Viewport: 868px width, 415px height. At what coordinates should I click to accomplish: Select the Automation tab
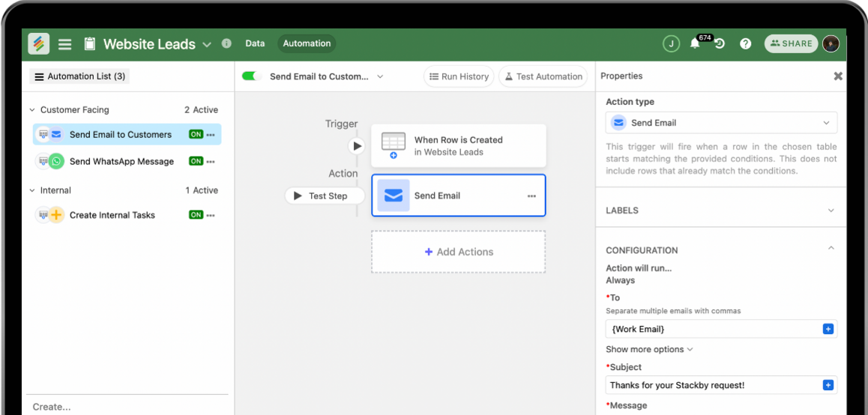[x=307, y=43]
